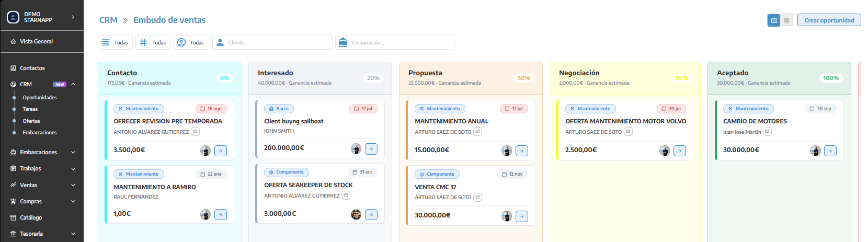Click envelope icon beside Juan Jose Martin
868x242 pixels.
tap(767, 132)
